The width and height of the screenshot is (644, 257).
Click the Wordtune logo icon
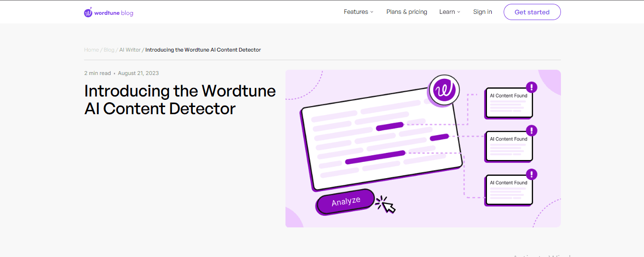click(x=88, y=12)
